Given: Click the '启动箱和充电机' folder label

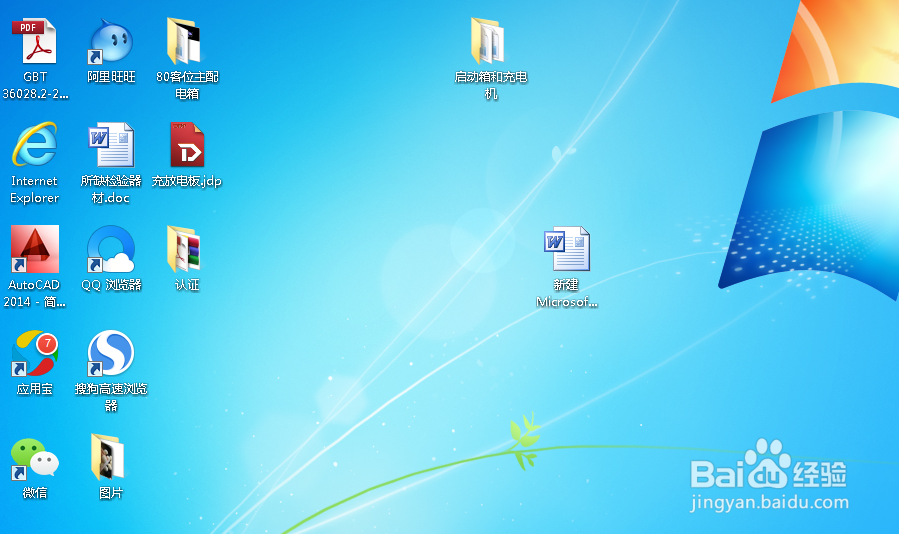Looking at the screenshot, I should point(491,85).
